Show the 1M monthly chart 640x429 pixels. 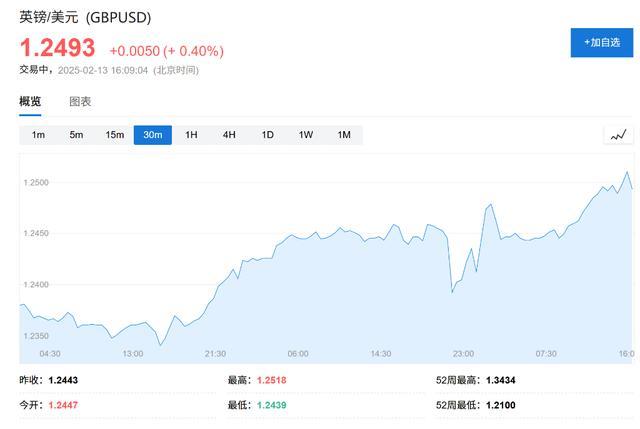(344, 135)
